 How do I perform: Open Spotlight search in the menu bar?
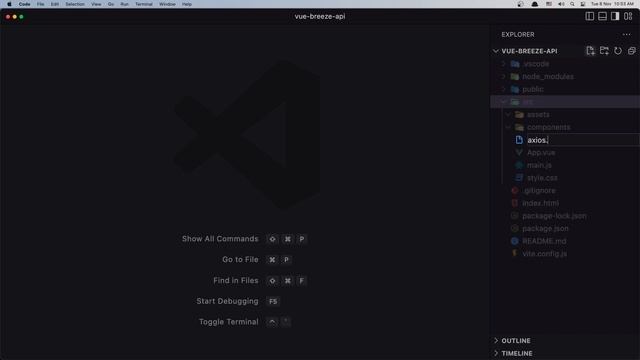coord(572,4)
